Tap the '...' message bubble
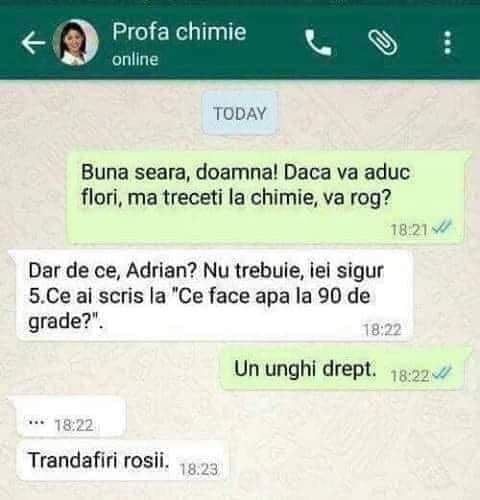 tap(71, 419)
